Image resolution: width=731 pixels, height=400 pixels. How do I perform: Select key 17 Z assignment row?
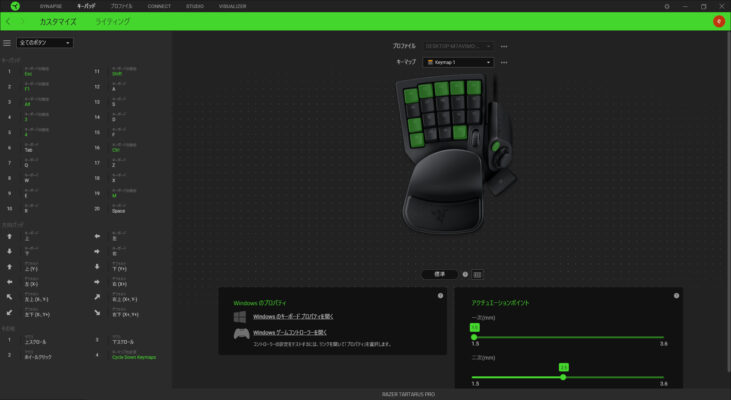(x=131, y=163)
